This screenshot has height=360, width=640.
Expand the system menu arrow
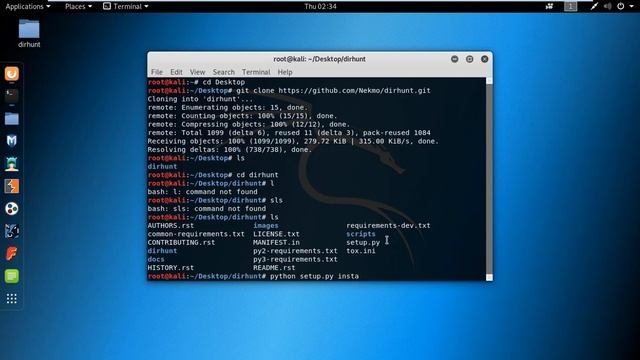(631, 7)
